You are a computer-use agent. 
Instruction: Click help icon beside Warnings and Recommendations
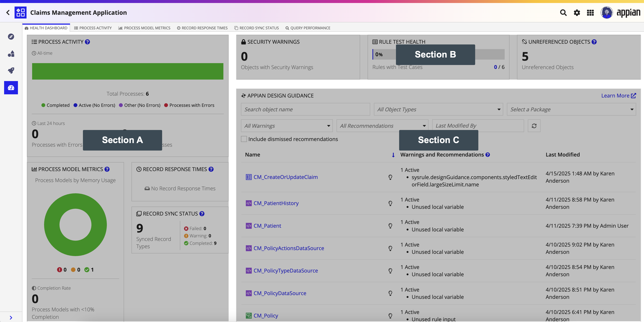(487, 155)
